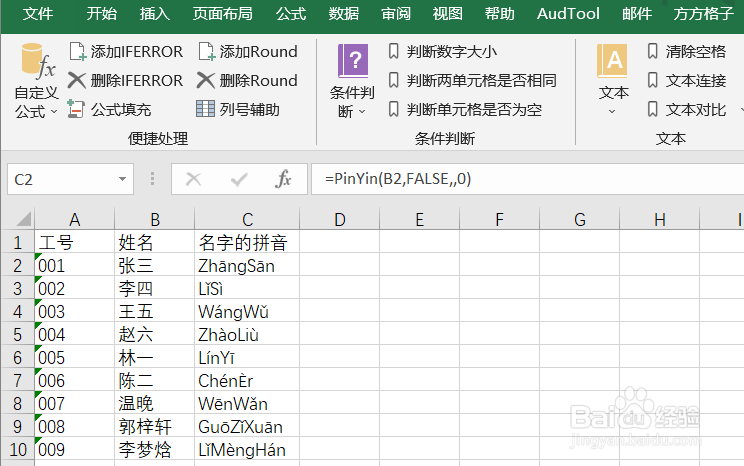Click 清除空格 clear spaces item
Screen dimensions: 744x466
coord(686,51)
